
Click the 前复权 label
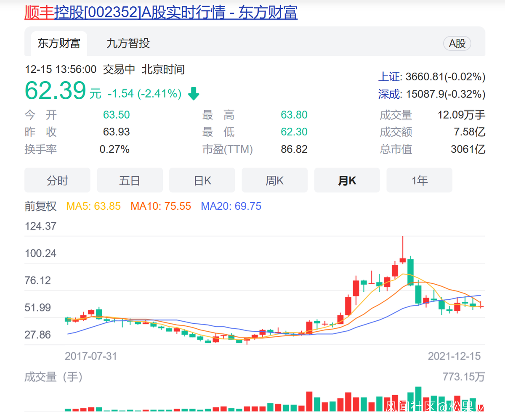40,206
